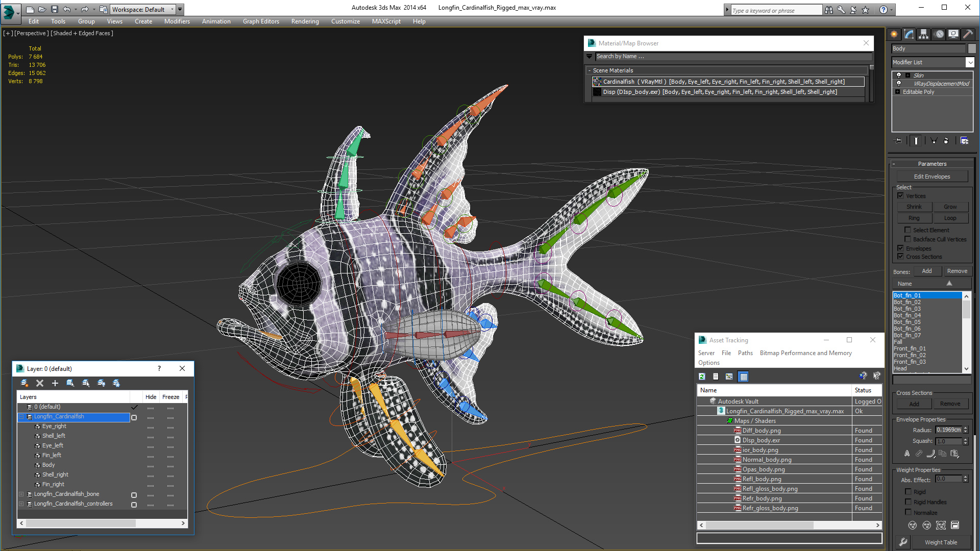Uncheck the Cross Sections checkbox
The width and height of the screenshot is (980, 551).
click(x=900, y=257)
